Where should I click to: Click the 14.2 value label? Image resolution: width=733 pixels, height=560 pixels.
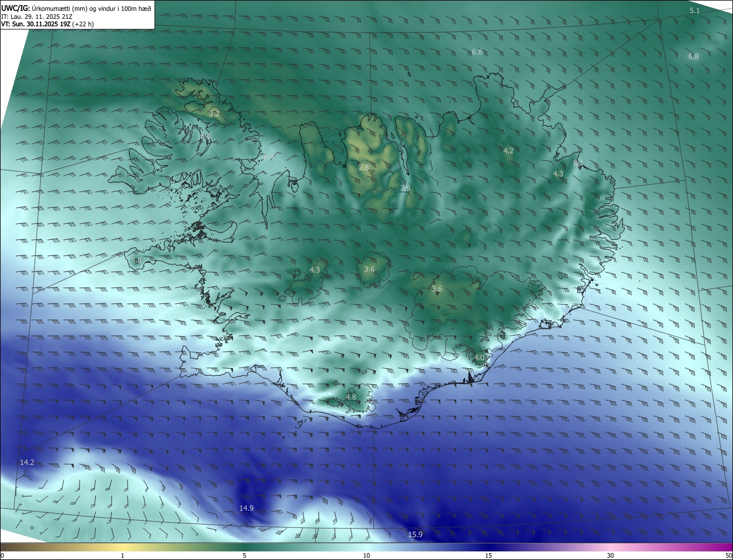tap(27, 463)
